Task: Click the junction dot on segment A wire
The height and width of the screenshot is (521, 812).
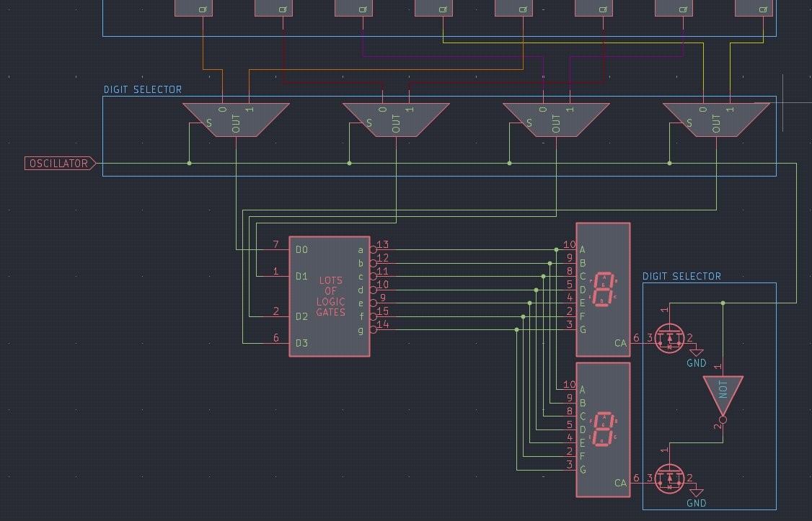Action: pyautogui.click(x=556, y=250)
